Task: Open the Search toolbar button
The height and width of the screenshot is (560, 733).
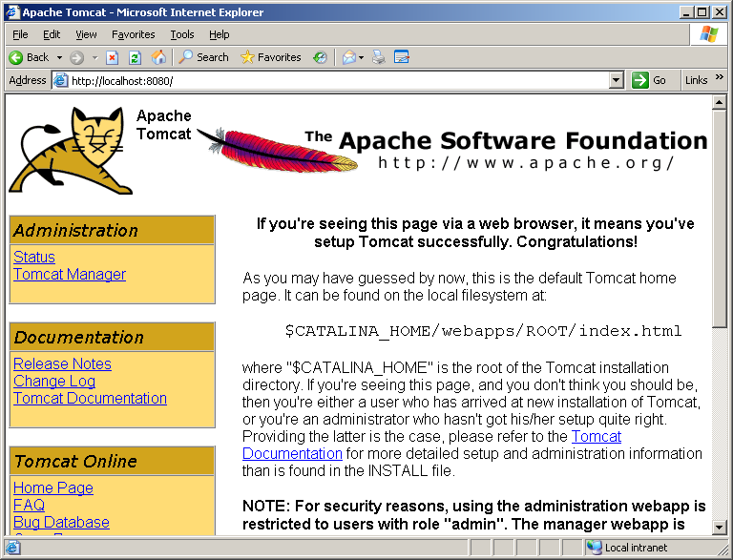Action: [x=204, y=57]
